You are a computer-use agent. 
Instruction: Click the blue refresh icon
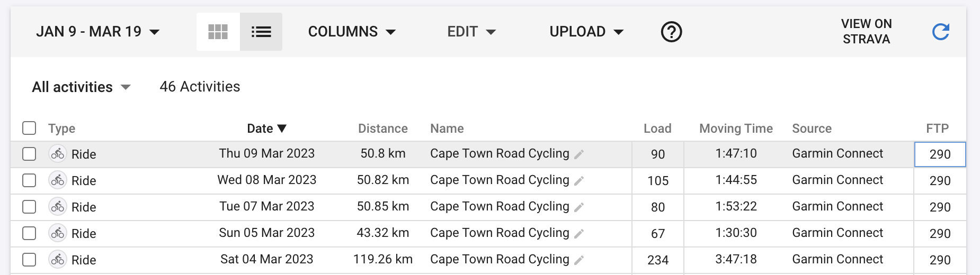pyautogui.click(x=940, y=32)
